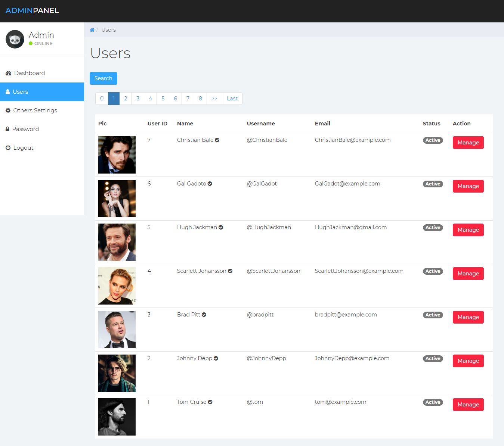Click the Dashboard gauge icon in sidebar
The height and width of the screenshot is (446, 504).
point(8,73)
